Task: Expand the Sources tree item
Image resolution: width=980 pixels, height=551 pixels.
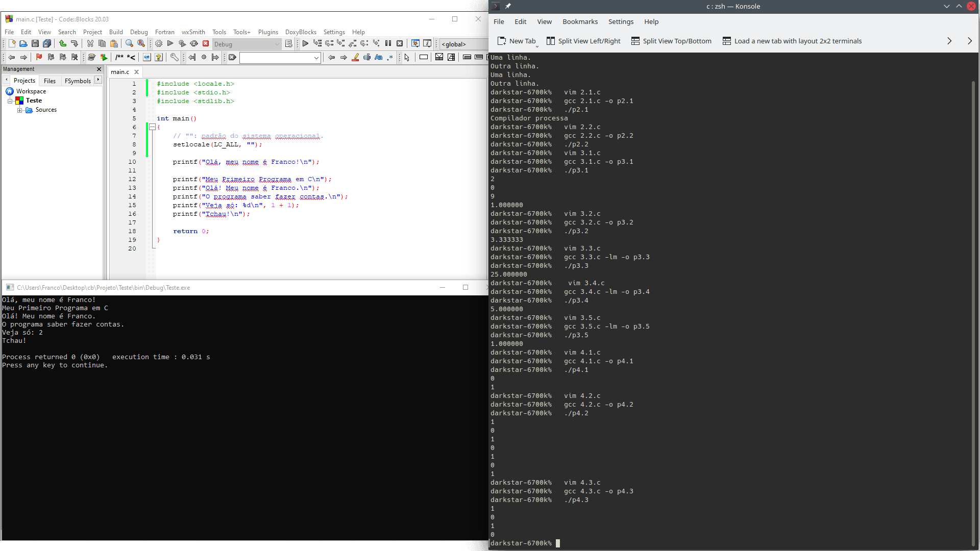Action: (19, 110)
